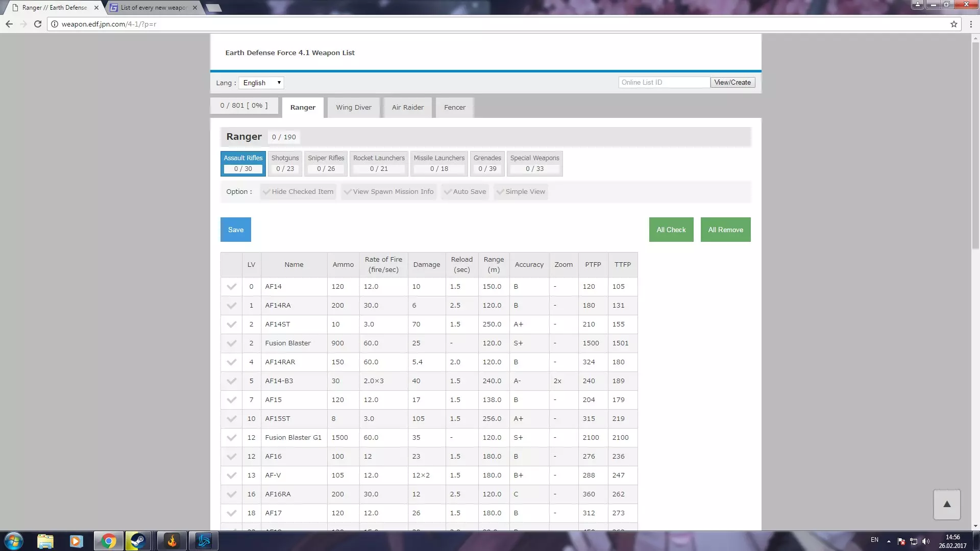Go back with the browser back arrow
This screenshot has width=980, height=551.
9,24
